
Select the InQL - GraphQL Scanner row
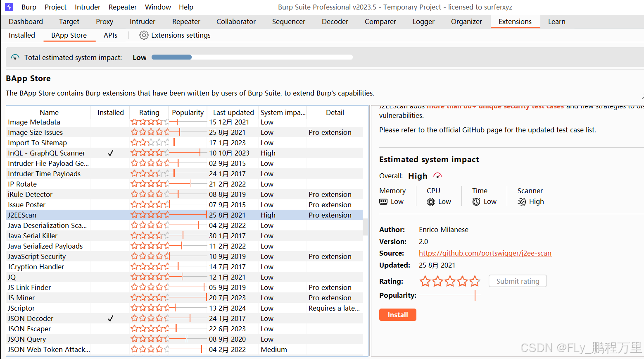[x=185, y=153]
